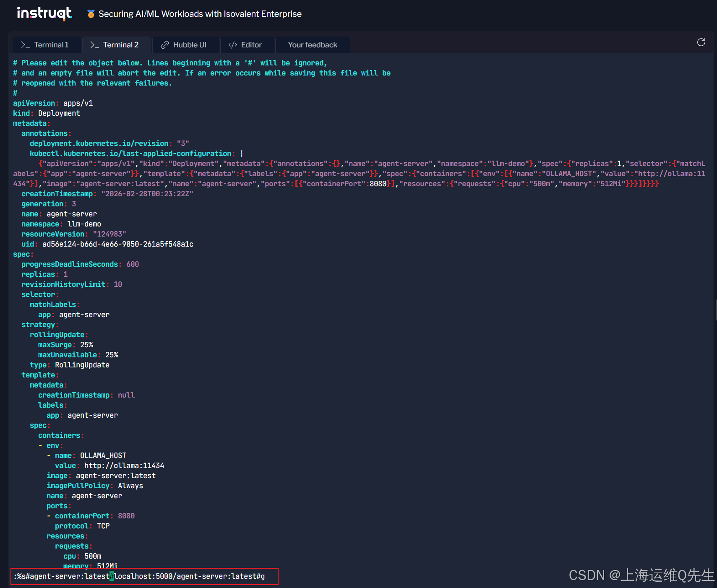Click the vim command line substitution text
The image size is (717, 588).
[139, 576]
